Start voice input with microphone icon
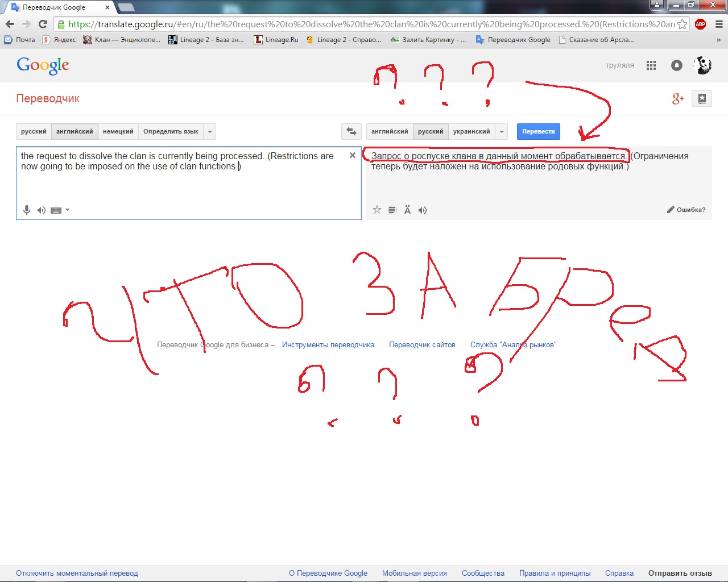This screenshot has height=582, width=728. (26, 210)
